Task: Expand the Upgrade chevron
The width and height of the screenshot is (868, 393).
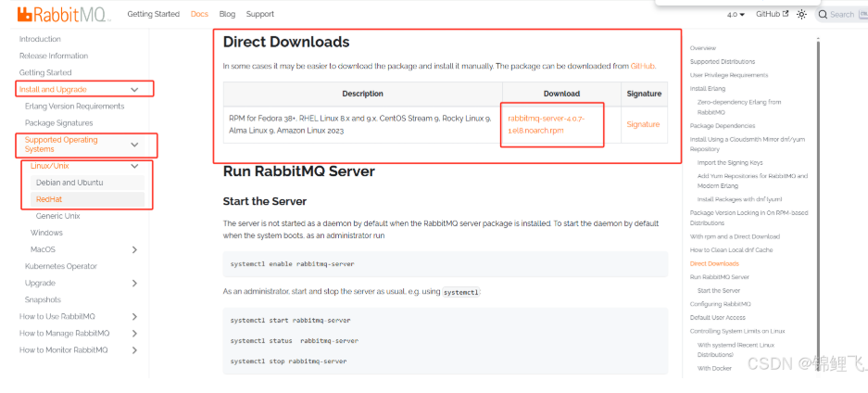Action: pyautogui.click(x=134, y=283)
